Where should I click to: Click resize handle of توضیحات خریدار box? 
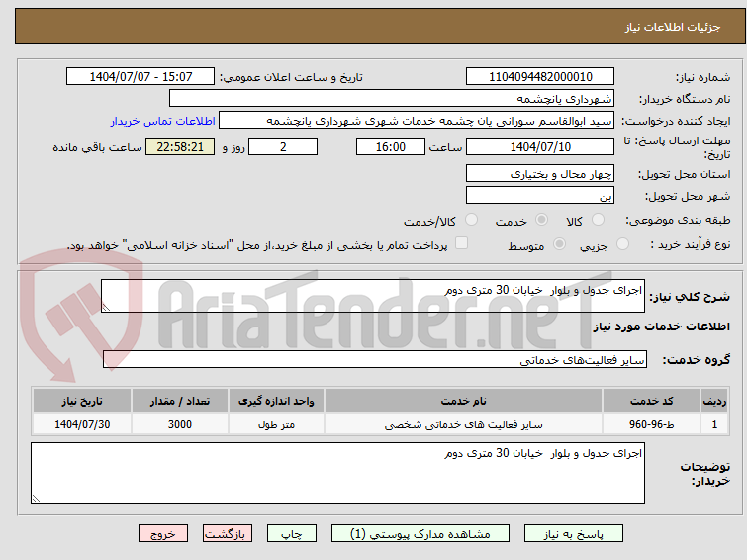click(x=37, y=499)
